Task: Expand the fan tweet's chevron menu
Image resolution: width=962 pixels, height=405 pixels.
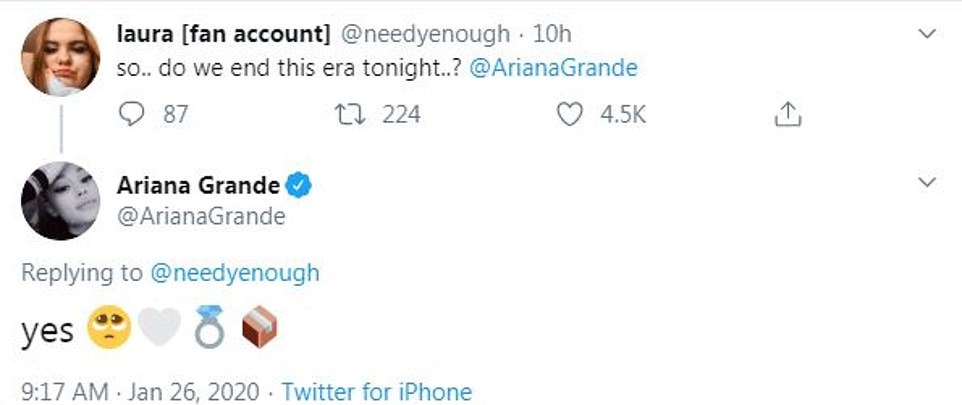Action: point(927,35)
